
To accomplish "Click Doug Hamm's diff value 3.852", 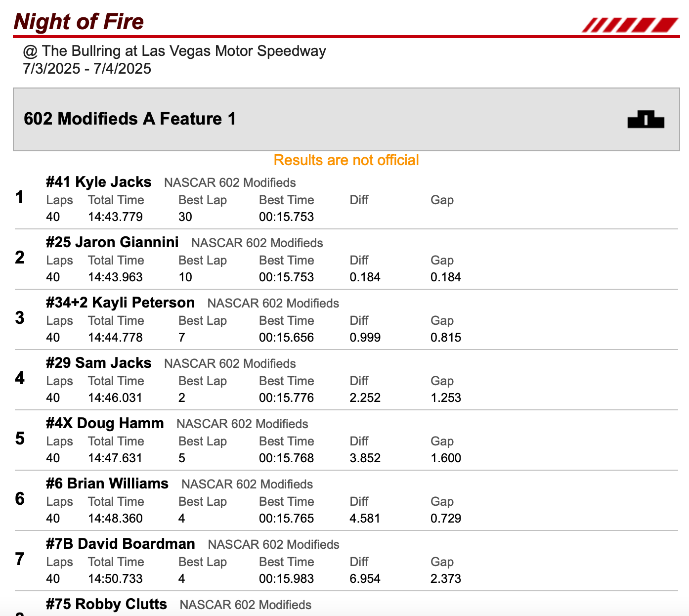I will (x=365, y=458).
